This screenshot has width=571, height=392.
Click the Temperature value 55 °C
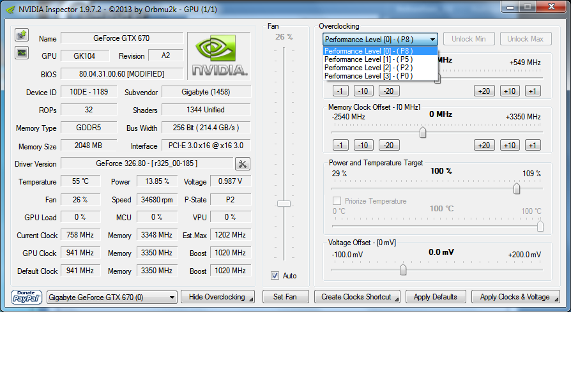tap(80, 181)
